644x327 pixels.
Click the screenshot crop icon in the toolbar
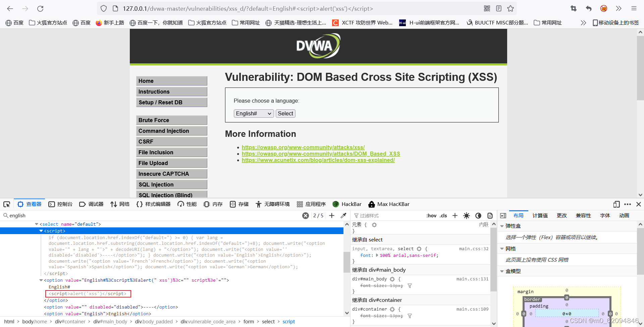click(574, 9)
